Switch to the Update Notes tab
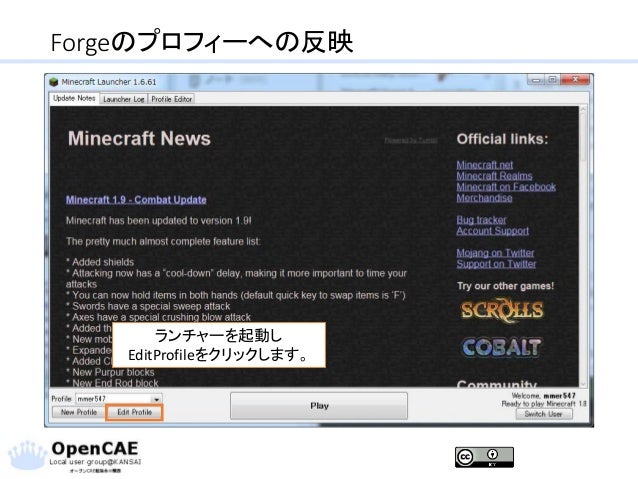The width and height of the screenshot is (638, 479). pyautogui.click(x=74, y=98)
